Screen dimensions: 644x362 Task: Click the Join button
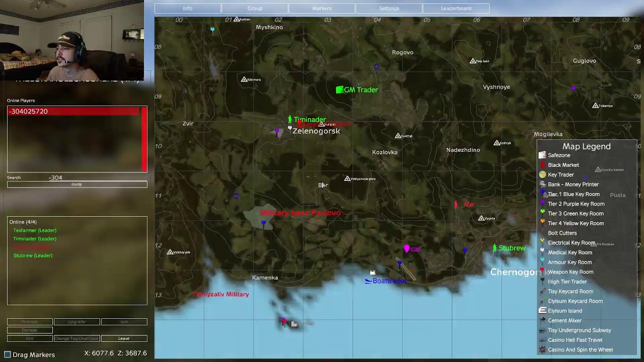pyautogui.click(x=124, y=322)
